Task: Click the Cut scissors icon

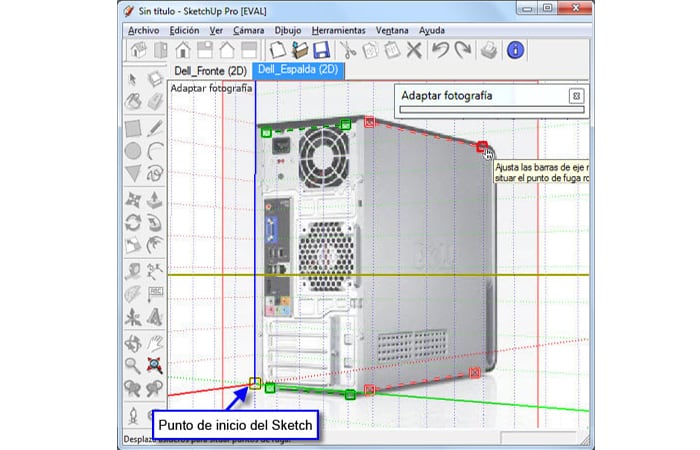Action: click(x=348, y=50)
